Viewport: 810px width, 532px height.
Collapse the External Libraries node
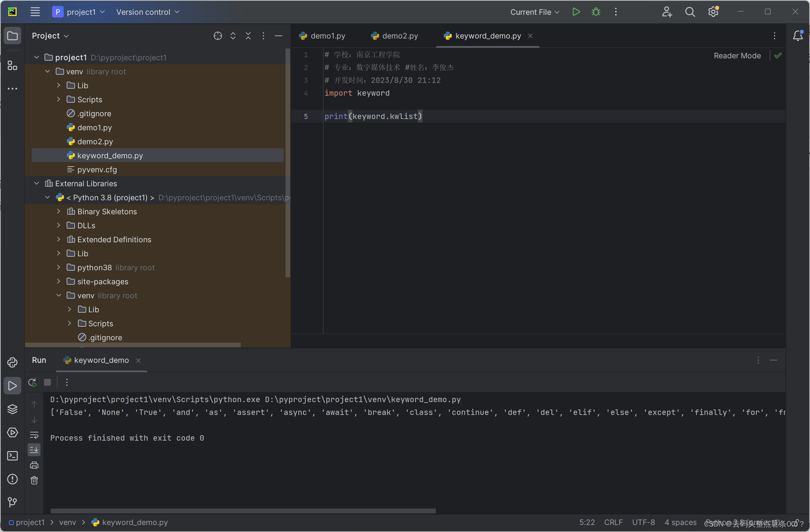(37, 184)
